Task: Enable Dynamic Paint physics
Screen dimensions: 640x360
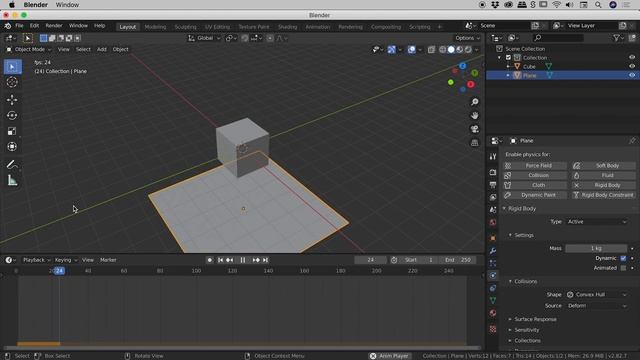Action: [x=535, y=195]
